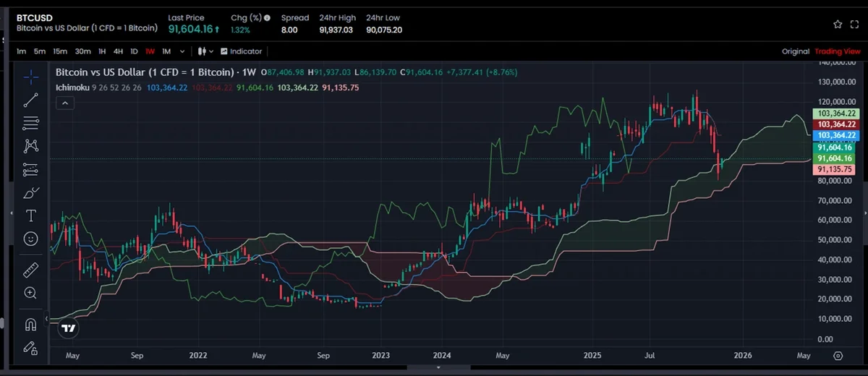
Task: Collapse the Ichimoku indicator legend
Action: [x=65, y=103]
